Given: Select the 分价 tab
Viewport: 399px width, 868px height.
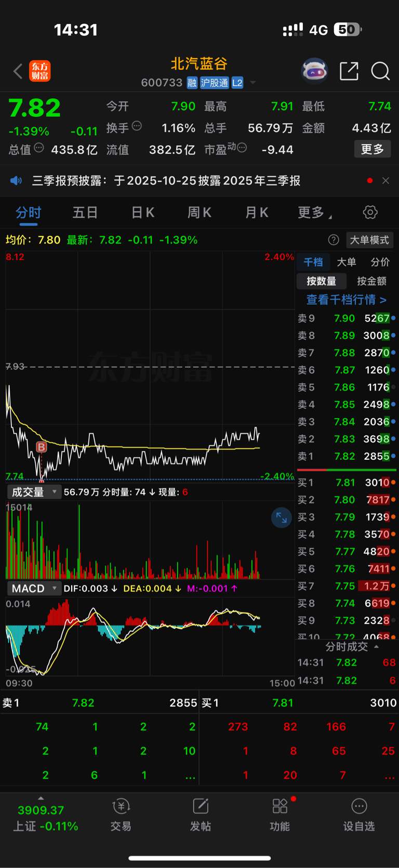Looking at the screenshot, I should pos(380,262).
